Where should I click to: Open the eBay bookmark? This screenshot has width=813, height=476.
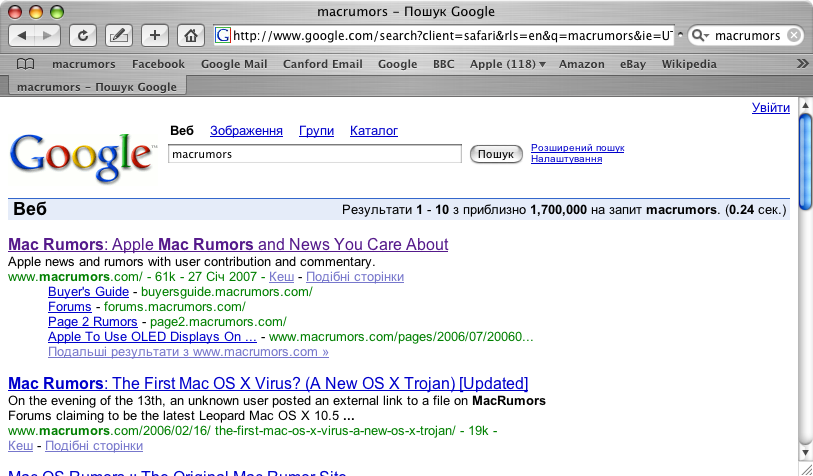point(633,64)
